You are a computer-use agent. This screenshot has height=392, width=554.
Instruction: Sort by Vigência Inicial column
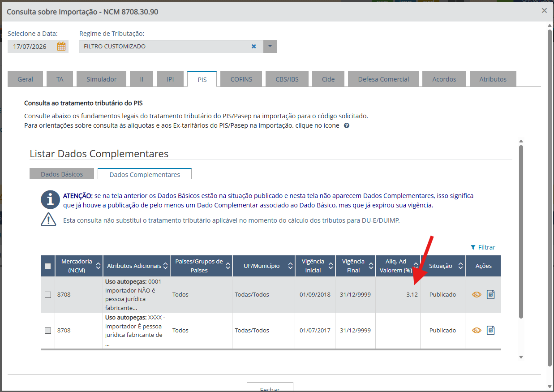click(315, 266)
